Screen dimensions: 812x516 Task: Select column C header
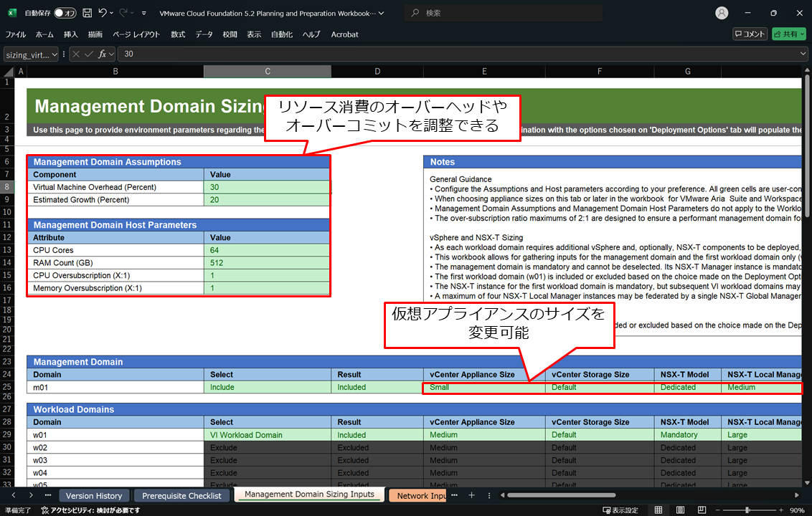(x=268, y=72)
